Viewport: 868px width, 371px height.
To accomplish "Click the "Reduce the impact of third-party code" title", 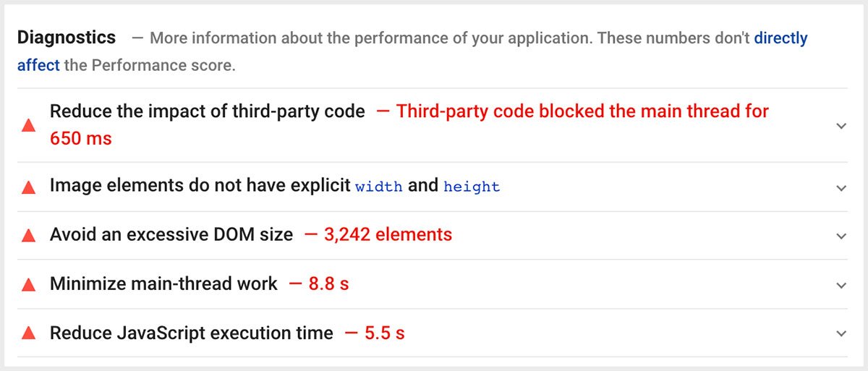I will click(207, 111).
